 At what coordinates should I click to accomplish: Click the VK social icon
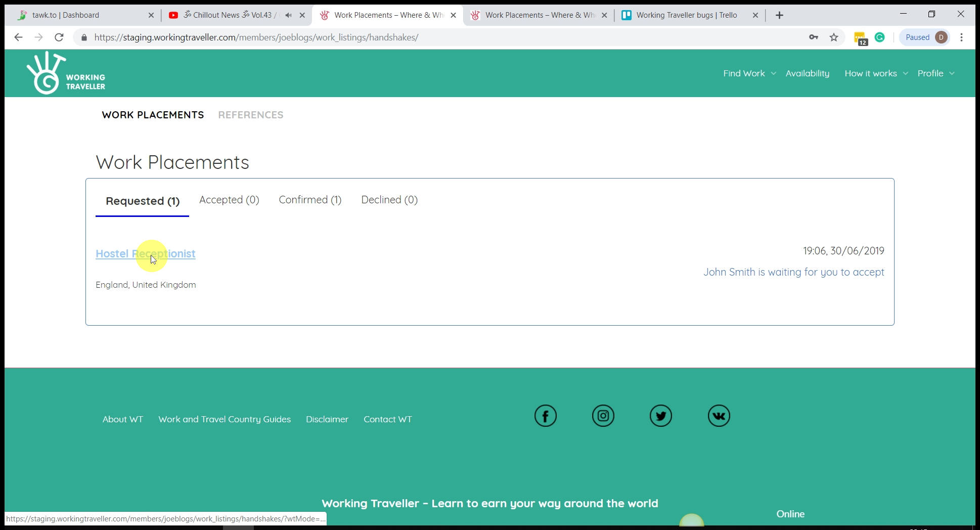click(x=719, y=416)
